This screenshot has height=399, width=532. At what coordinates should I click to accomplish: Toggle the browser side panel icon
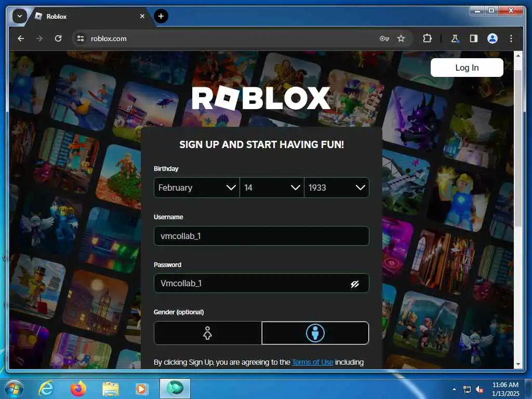pyautogui.click(x=474, y=38)
